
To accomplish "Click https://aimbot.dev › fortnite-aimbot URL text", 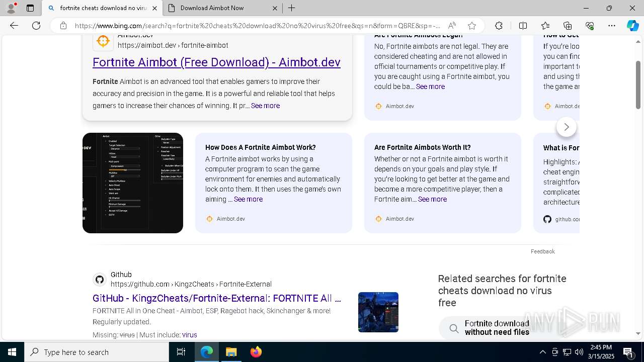I will click(173, 45).
